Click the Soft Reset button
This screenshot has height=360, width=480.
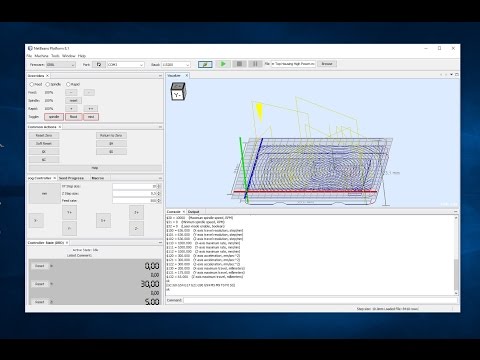click(44, 143)
